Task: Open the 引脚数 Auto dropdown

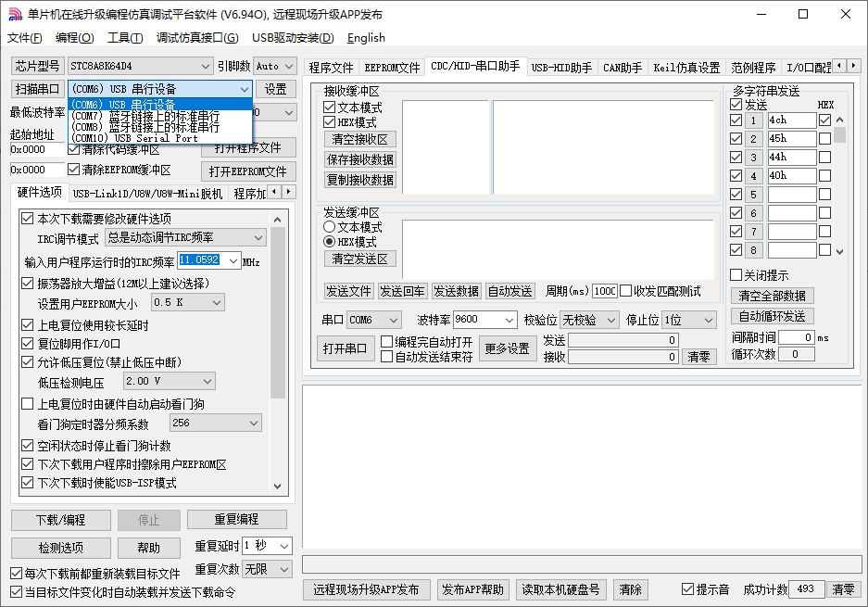Action: (289, 67)
